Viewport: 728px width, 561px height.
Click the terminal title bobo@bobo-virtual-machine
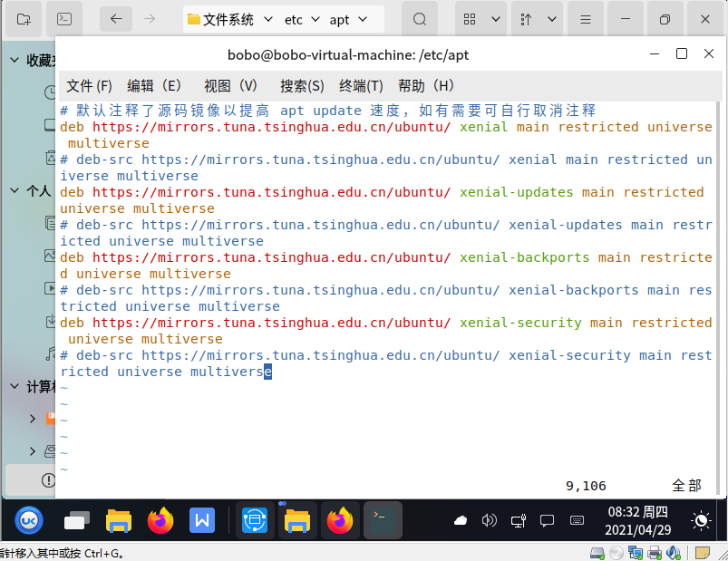click(348, 55)
